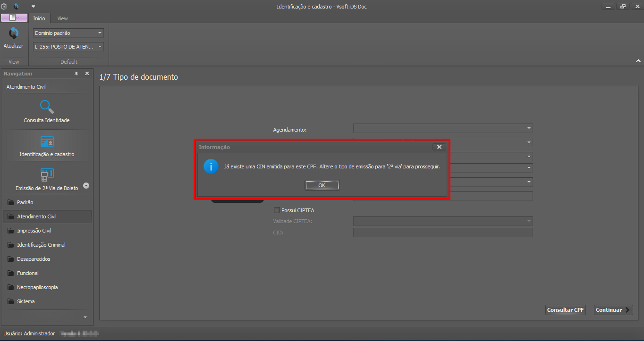Click the Consultar CPF button

point(565,310)
